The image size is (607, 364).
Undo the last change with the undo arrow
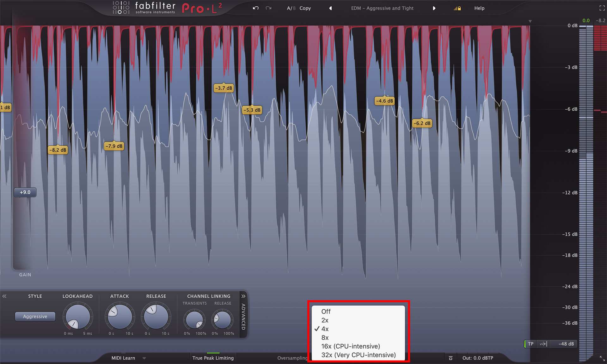pyautogui.click(x=256, y=8)
